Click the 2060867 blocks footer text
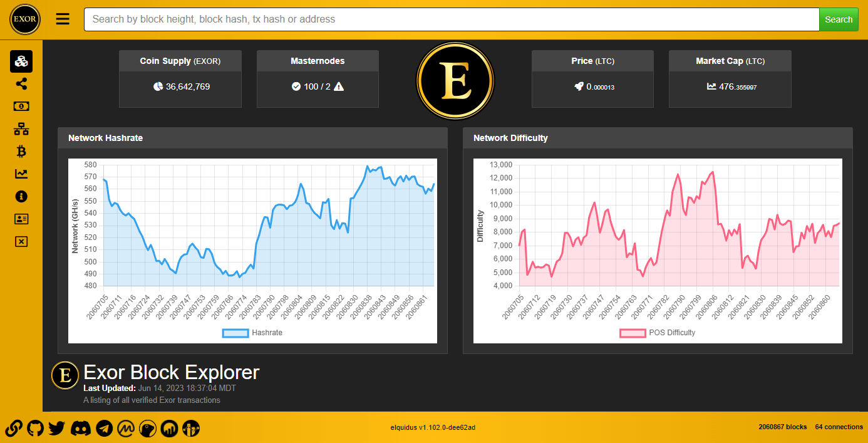This screenshot has width=868, height=443. [782, 427]
